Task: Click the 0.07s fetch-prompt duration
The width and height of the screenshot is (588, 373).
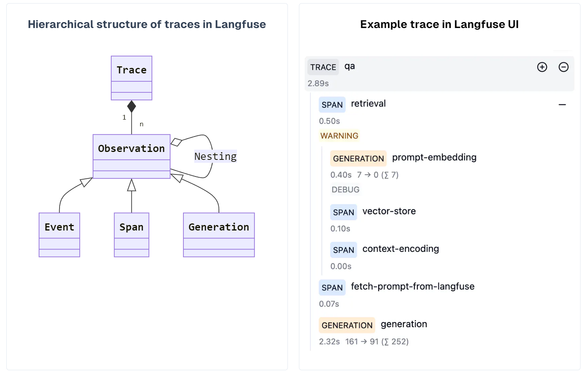Action: 329,304
